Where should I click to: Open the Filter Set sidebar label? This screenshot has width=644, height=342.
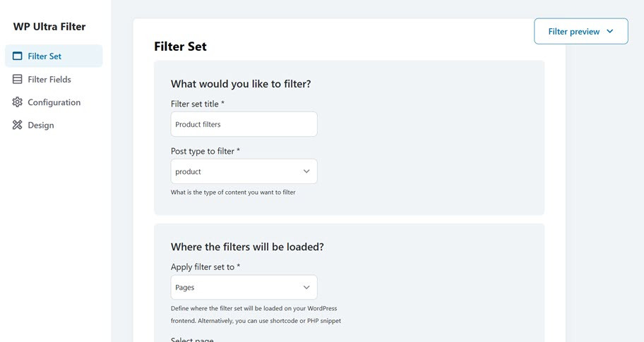point(44,56)
